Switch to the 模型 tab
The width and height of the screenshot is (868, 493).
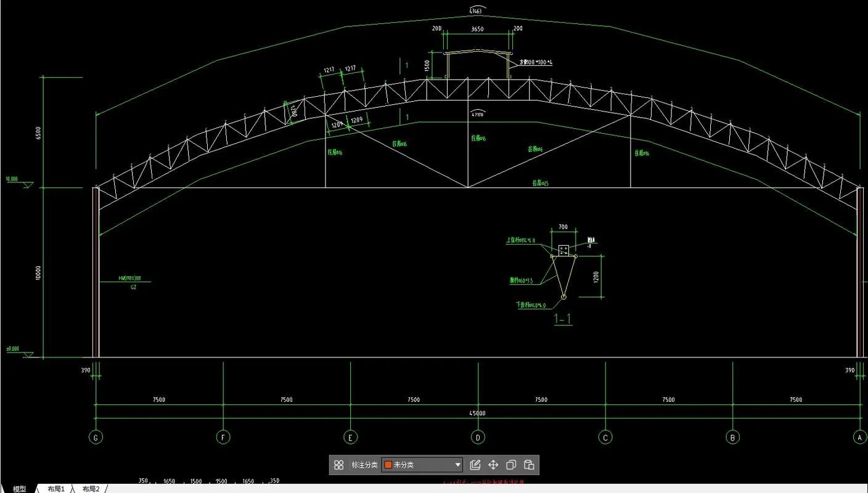(x=20, y=489)
